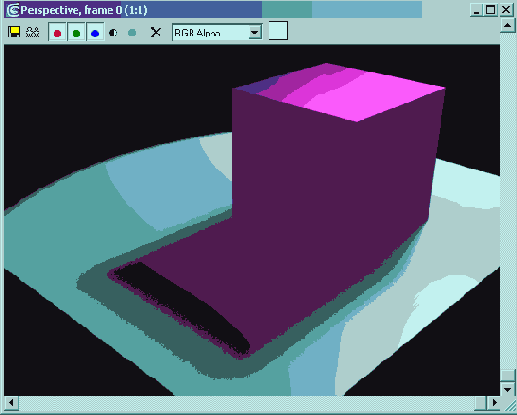Image resolution: width=517 pixels, height=415 pixels.
Task: Click the Clone Virtual Frame Buffer icon
Action: pyautogui.click(x=33, y=32)
